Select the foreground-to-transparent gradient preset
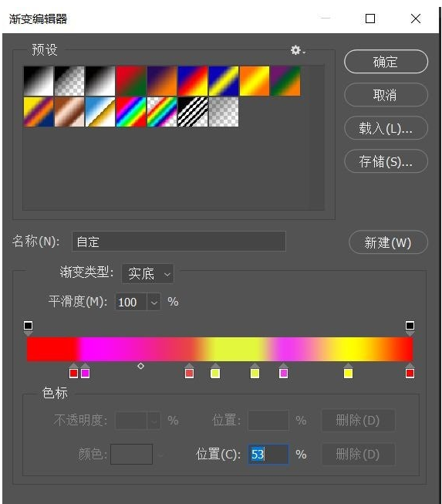The height and width of the screenshot is (504, 442). pos(69,81)
